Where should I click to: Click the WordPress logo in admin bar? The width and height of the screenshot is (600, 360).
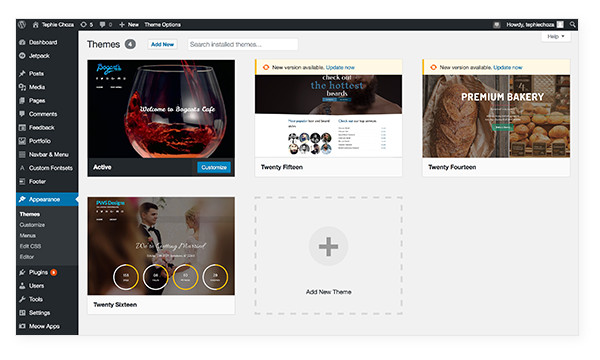[x=22, y=24]
